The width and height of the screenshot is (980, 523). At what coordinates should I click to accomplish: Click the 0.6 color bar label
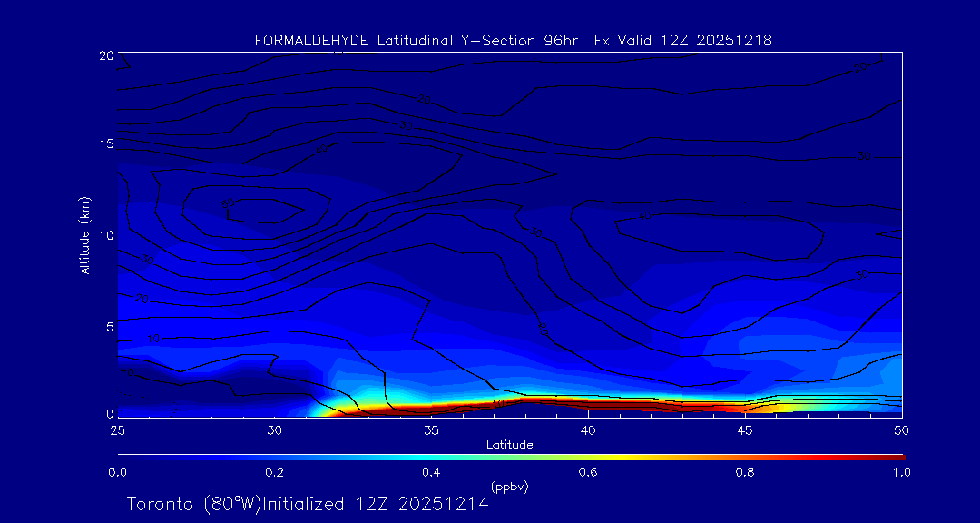point(588,472)
